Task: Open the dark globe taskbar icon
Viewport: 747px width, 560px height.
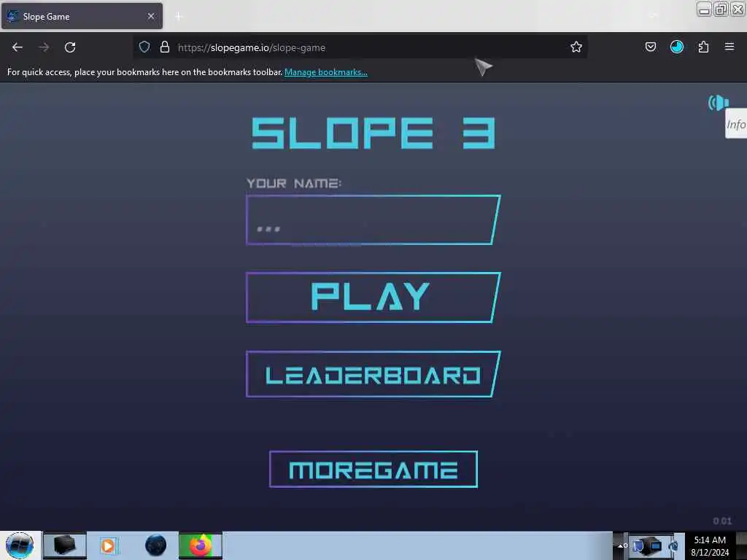Action: 156,545
